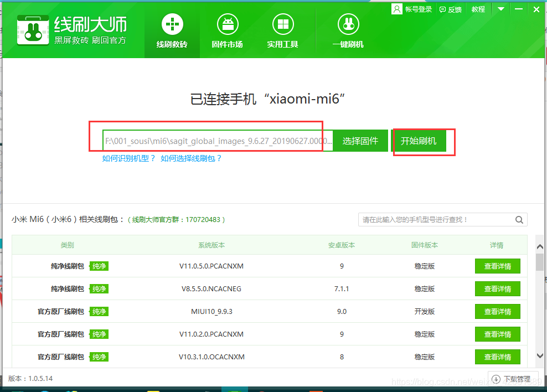Select the V8.5.5.0.NCACNEG version text
The width and height of the screenshot is (547, 392).
click(211, 289)
